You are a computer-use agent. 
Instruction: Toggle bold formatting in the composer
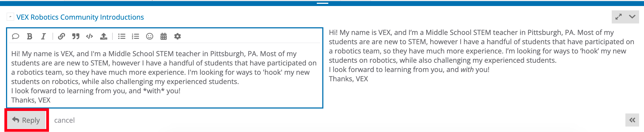30,36
